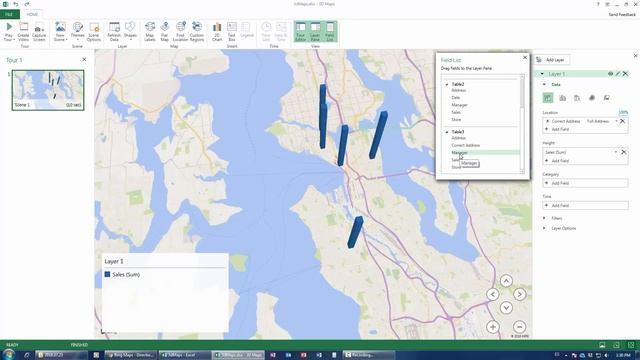Click the Send Feedback link
The image size is (640, 360).
coord(622,14)
